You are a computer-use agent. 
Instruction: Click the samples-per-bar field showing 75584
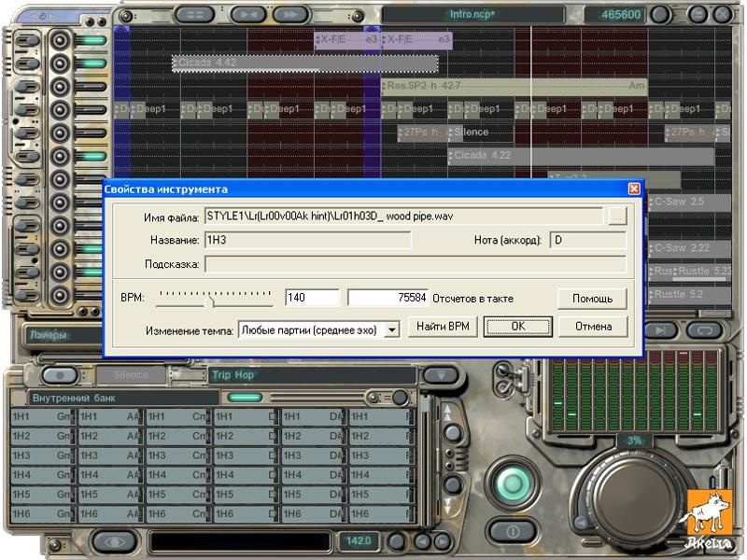(x=388, y=298)
